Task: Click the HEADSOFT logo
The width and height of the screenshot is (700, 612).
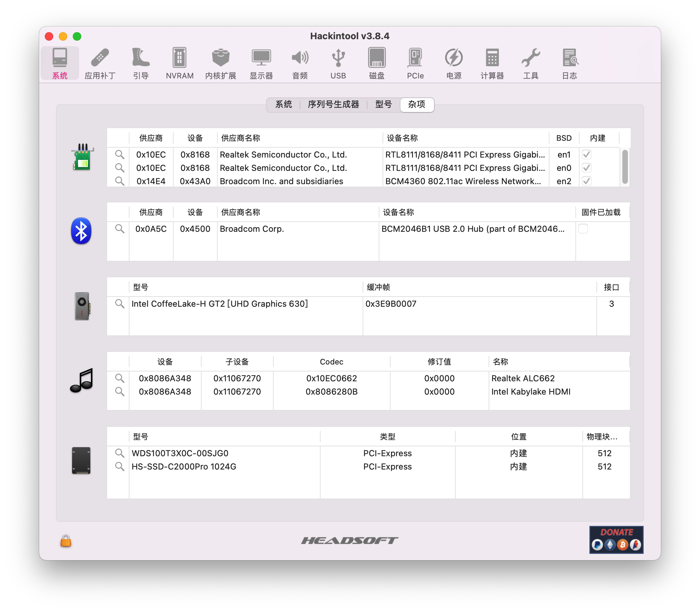Action: tap(350, 541)
